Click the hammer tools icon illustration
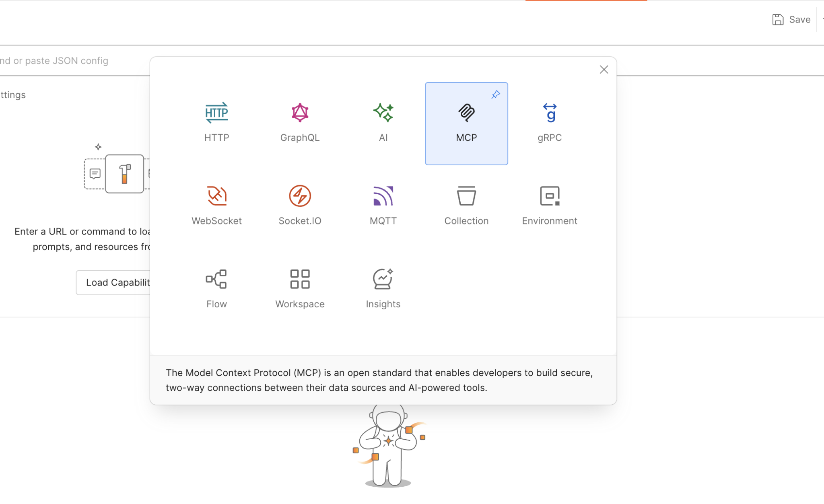 click(x=125, y=174)
